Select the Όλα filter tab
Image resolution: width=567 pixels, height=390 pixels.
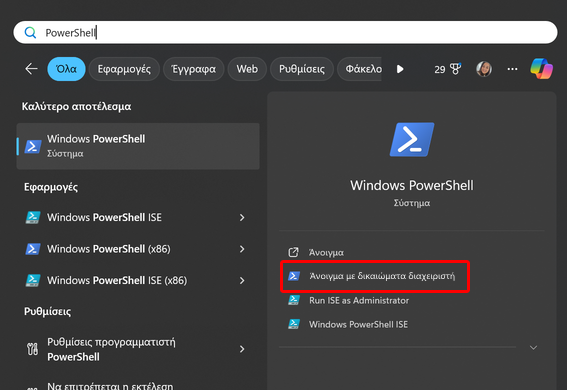click(x=67, y=69)
